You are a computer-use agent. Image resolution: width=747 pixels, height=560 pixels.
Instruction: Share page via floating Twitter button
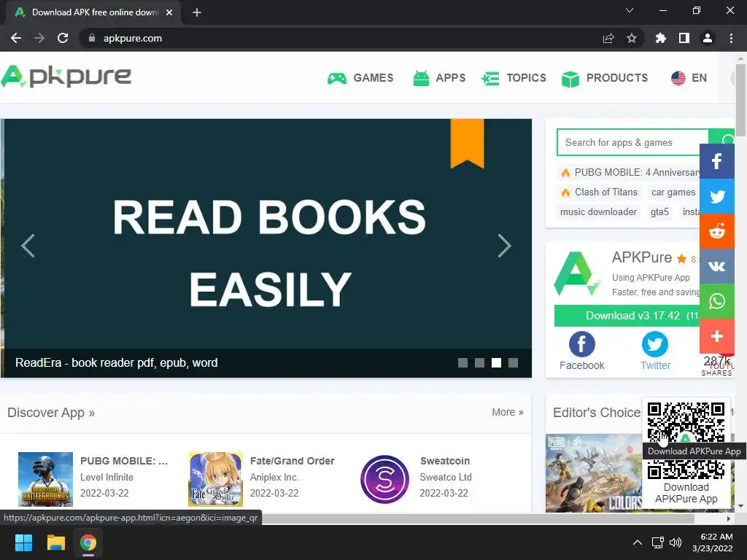(x=717, y=196)
